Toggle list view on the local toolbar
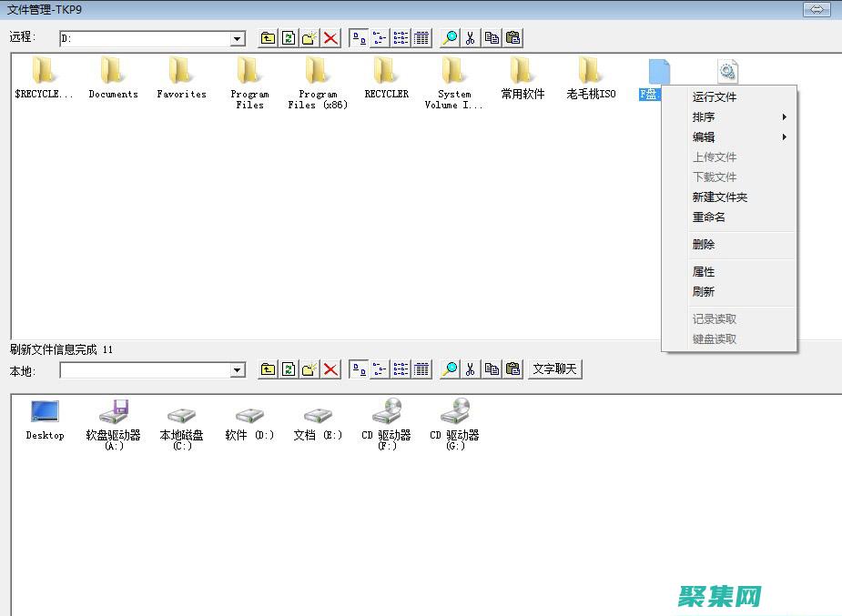This screenshot has width=842, height=616. (401, 369)
